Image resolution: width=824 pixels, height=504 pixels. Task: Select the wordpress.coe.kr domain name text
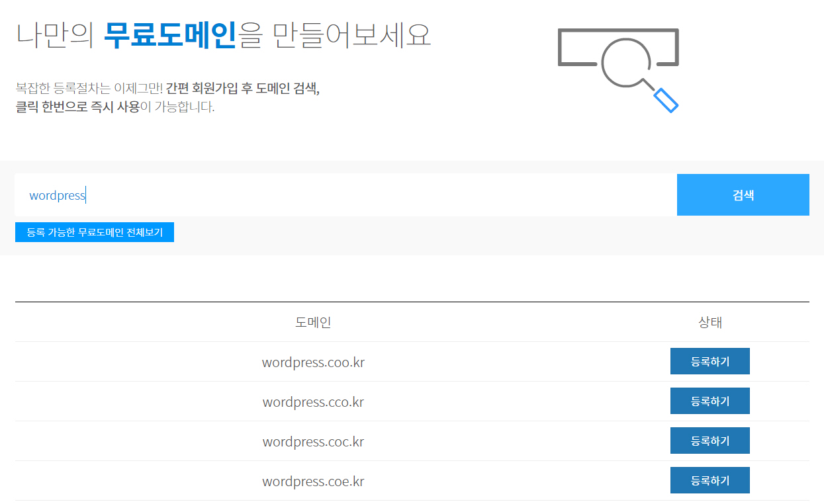(x=312, y=481)
